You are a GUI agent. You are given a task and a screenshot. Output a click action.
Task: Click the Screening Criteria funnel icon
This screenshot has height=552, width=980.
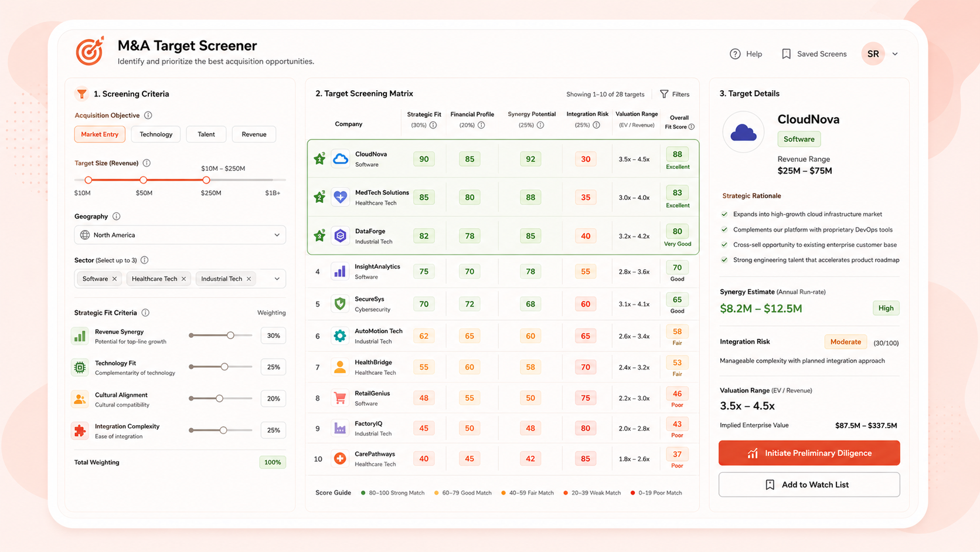click(81, 94)
